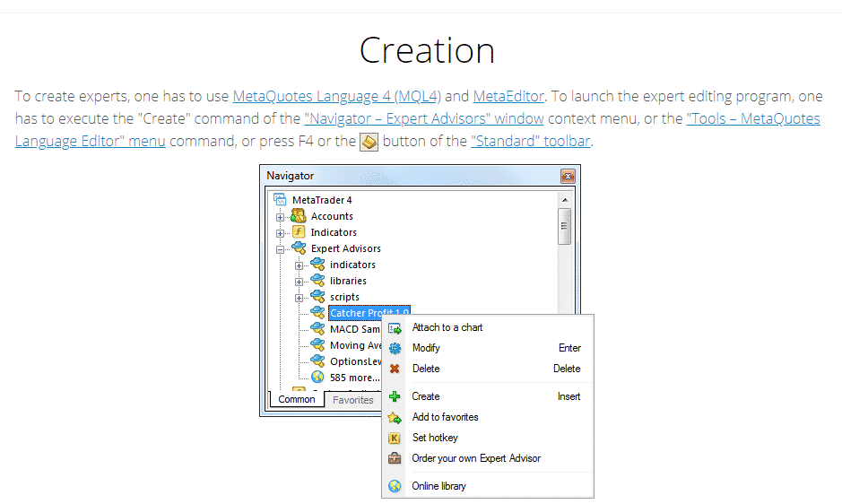
Task: Click the scripts subfolder icon
Action: tap(318, 296)
